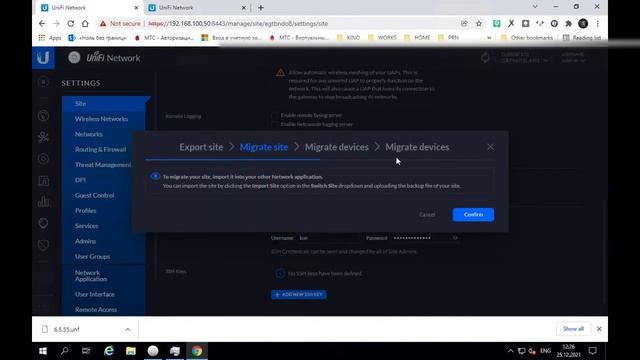Close the downloads bar
The image size is (640, 360).
click(x=599, y=329)
